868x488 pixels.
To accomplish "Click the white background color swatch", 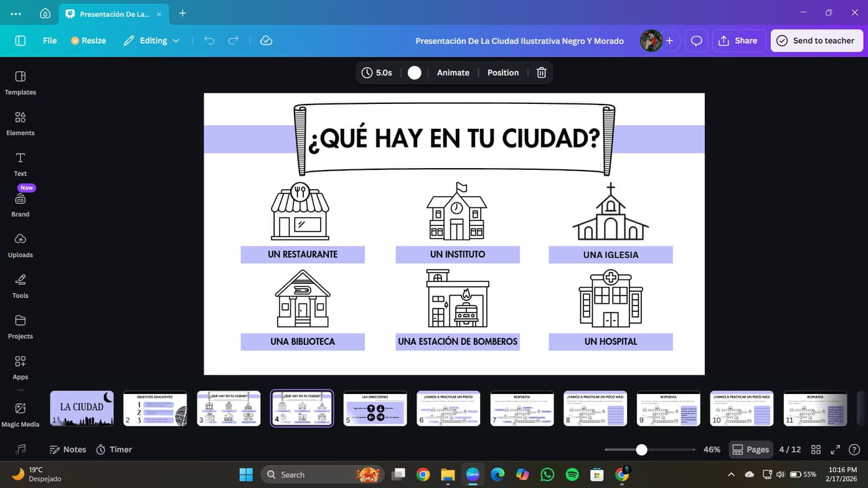I will [414, 72].
